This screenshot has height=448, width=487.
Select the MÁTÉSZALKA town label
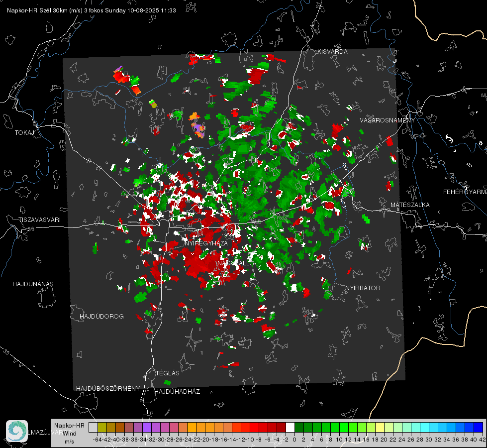click(410, 205)
